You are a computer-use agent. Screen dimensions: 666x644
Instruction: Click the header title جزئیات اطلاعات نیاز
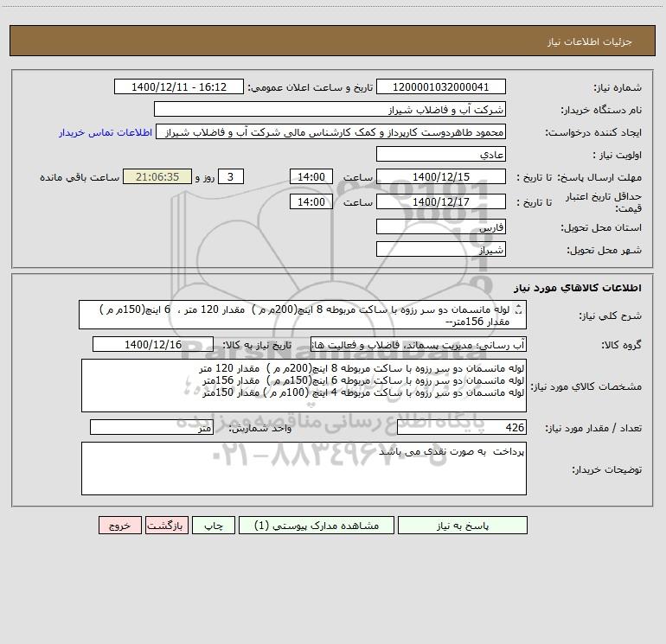tap(589, 41)
